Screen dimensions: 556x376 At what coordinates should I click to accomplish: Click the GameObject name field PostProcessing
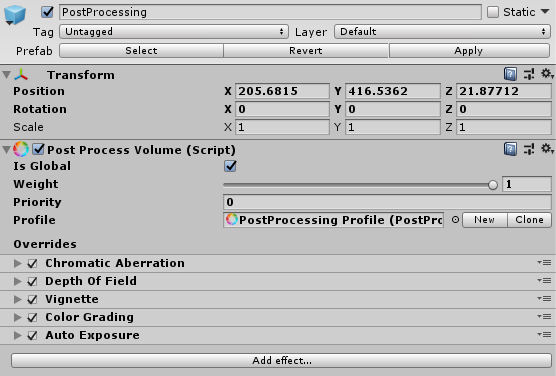(270, 12)
